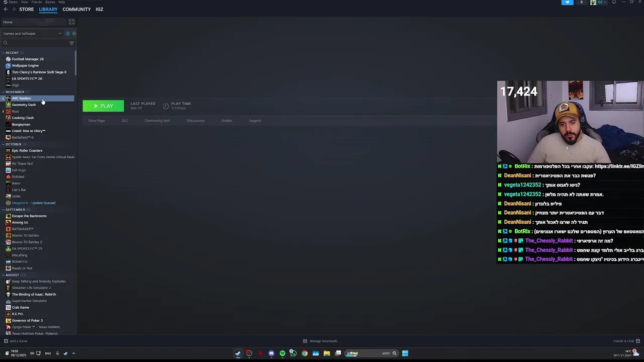
Task: Click the taskbar volume icon
Action: coord(32,353)
